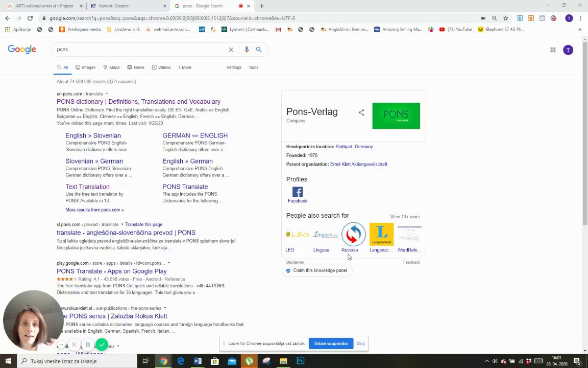This screenshot has height=368, width=588.
Task: Open Ernst Klett Aktiengesellschaft link
Action: [358, 164]
